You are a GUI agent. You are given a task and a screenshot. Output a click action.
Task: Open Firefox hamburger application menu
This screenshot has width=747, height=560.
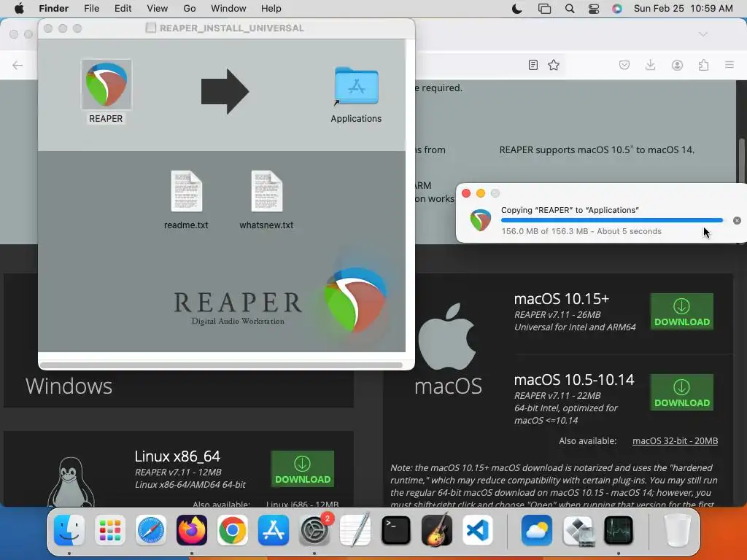point(729,65)
